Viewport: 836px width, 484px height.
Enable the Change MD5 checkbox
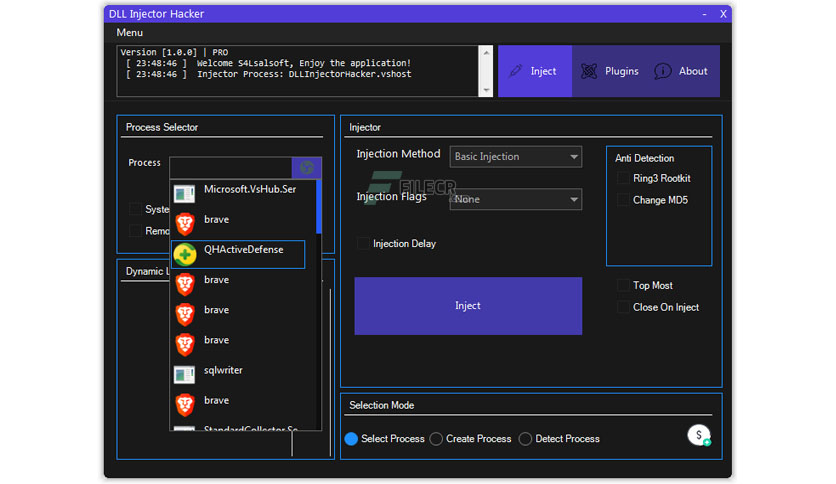tap(623, 200)
